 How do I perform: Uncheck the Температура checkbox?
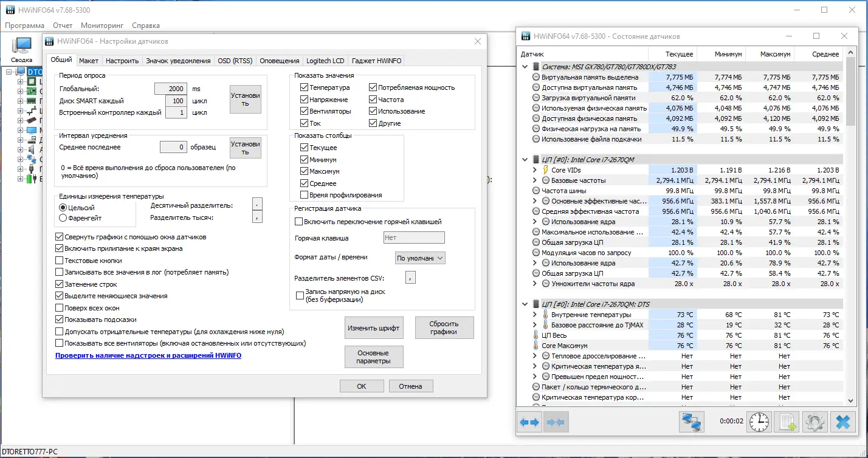click(x=304, y=87)
